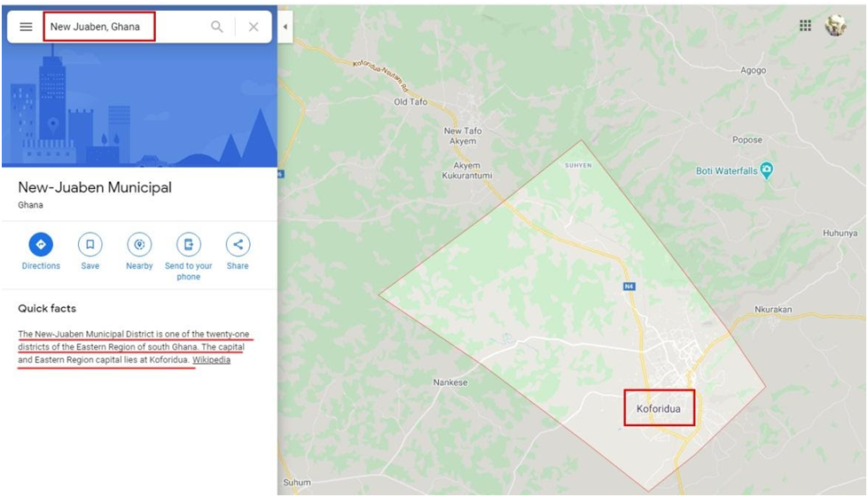Click the Boti Waterfalls text label
Screen dimensions: 868x497
point(726,171)
